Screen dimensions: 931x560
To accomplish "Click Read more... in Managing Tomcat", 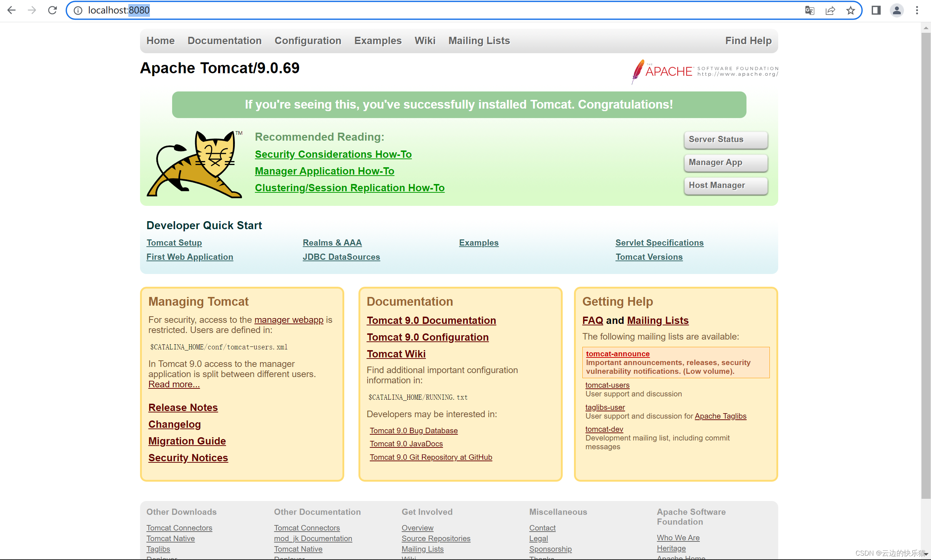I will coord(174,384).
